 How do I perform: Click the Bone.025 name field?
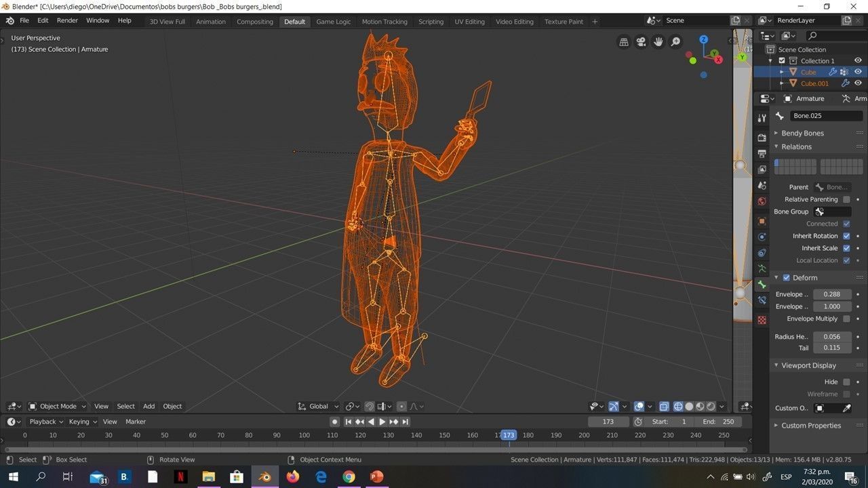click(x=827, y=116)
